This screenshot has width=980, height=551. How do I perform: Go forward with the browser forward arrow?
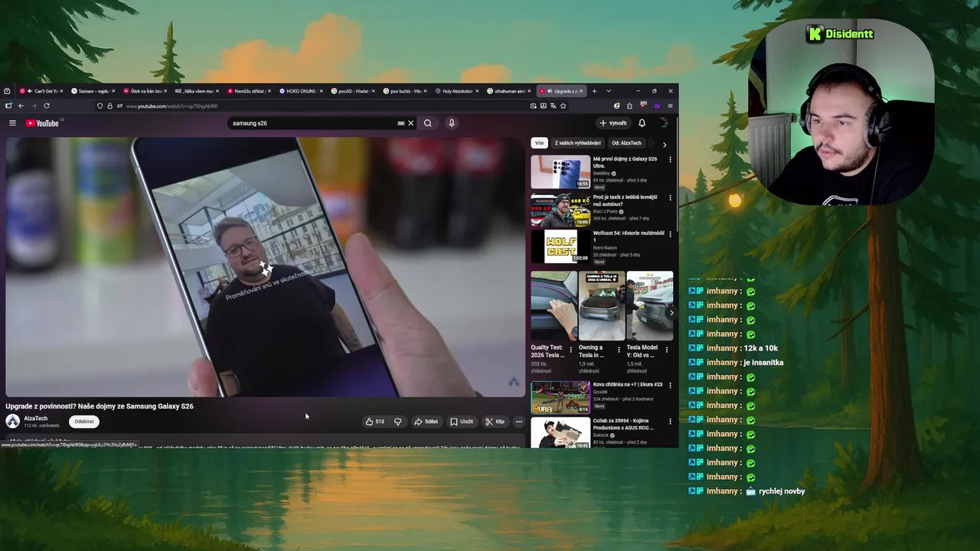coord(34,106)
